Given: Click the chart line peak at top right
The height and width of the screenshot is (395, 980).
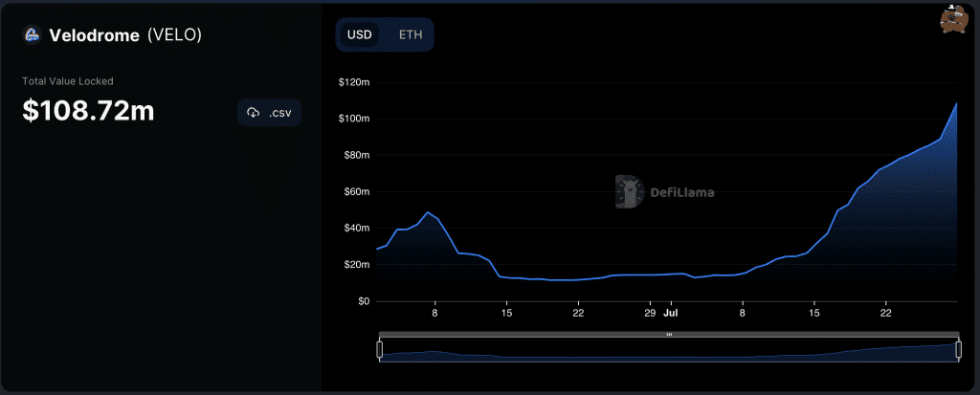Looking at the screenshot, I should click(957, 103).
